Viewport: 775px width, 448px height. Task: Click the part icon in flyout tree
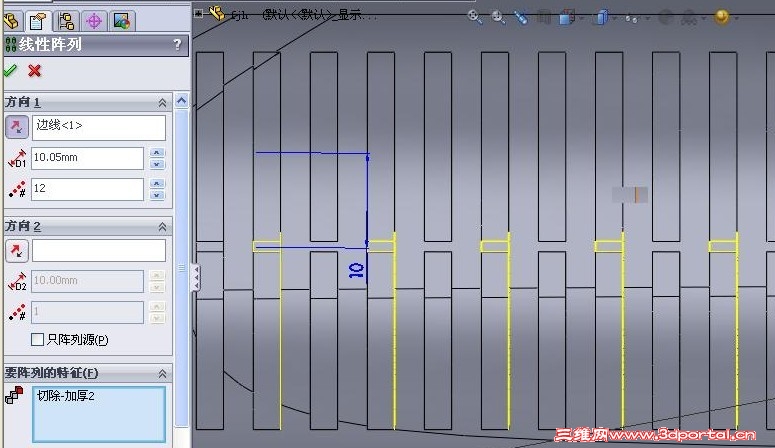coord(217,13)
